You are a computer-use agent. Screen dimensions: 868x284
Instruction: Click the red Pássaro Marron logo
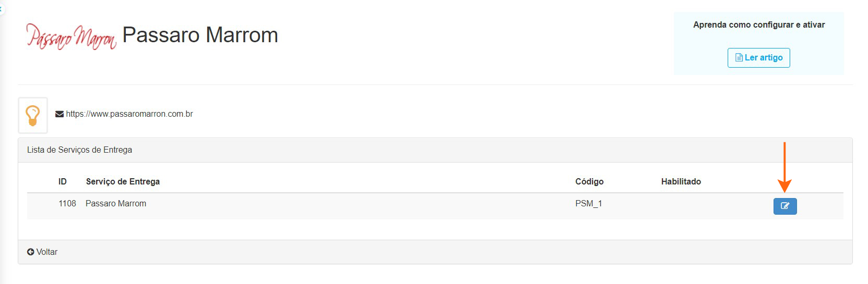(72, 36)
